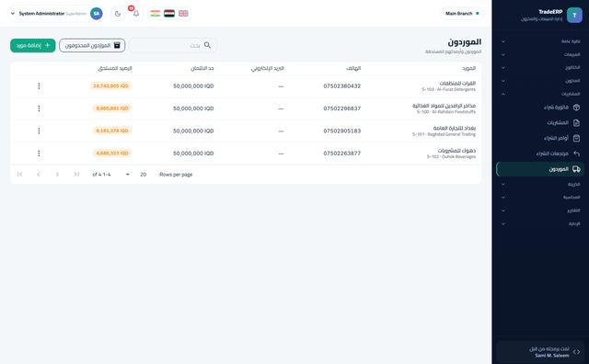Click the TradeERP logo icon

(x=574, y=15)
